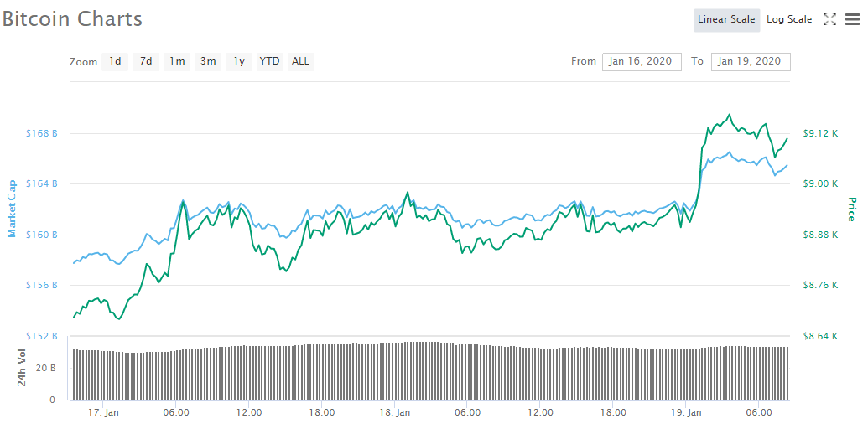Viewport: 868px width, 429px height.
Task: Click the 24h Vol axis label
Action: click(21, 367)
